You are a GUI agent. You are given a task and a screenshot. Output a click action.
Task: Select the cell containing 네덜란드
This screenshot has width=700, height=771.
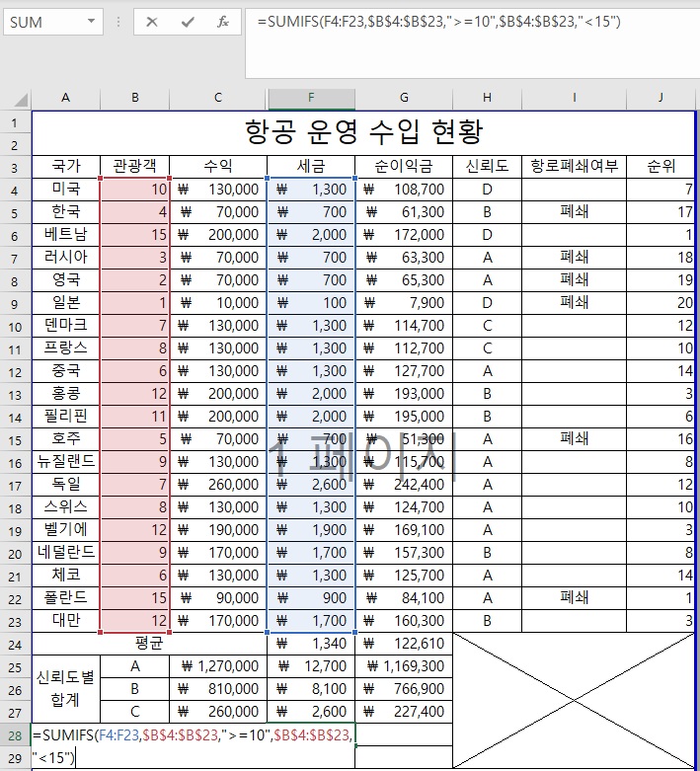[x=66, y=552]
